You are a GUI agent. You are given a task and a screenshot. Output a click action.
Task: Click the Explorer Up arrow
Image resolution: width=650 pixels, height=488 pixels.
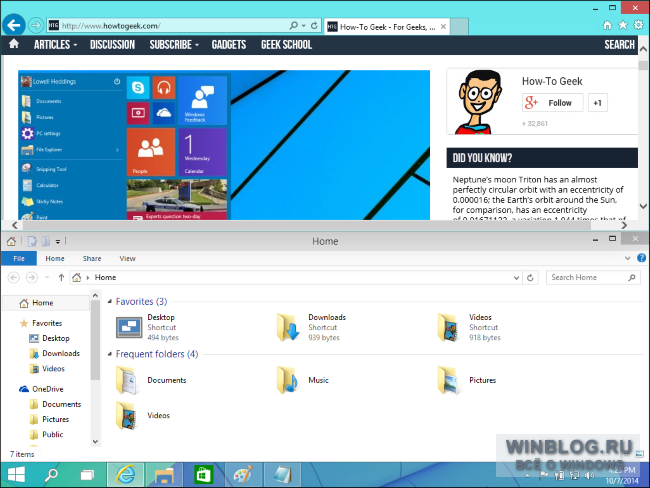[61, 277]
